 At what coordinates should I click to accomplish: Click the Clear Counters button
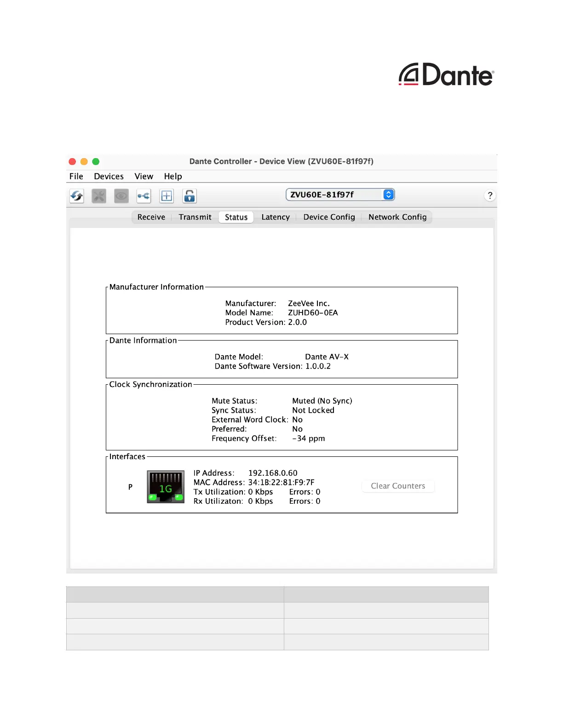tap(398, 486)
